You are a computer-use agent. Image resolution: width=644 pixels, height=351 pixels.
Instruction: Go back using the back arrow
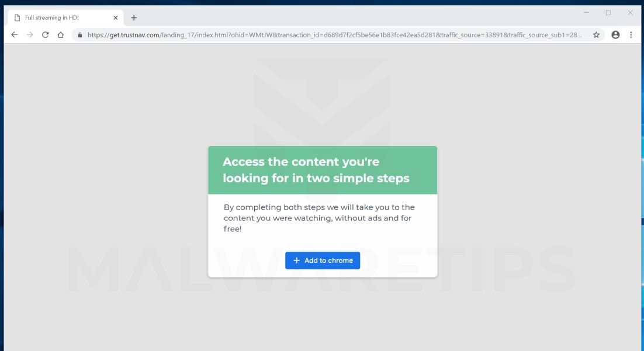pos(15,35)
